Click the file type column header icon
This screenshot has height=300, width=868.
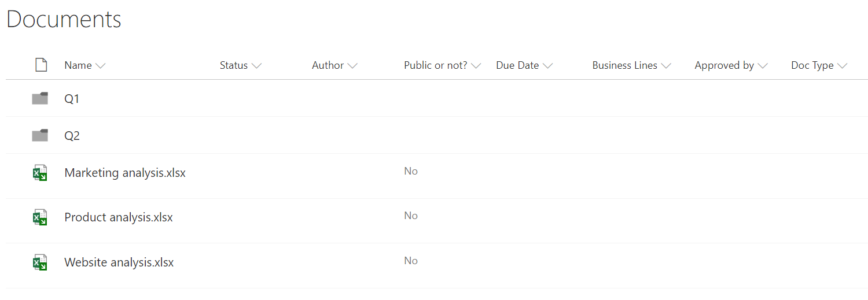(41, 65)
